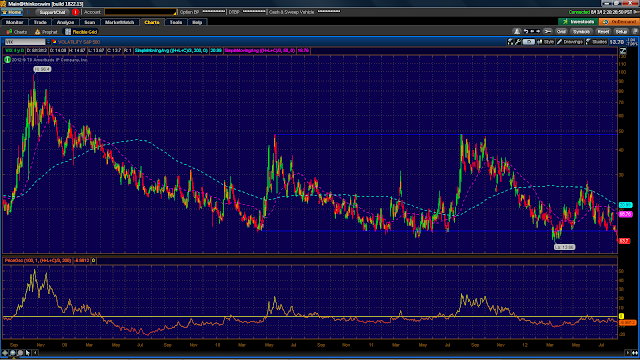
Task: Open the Drawings pencil menu
Action: tap(570, 42)
